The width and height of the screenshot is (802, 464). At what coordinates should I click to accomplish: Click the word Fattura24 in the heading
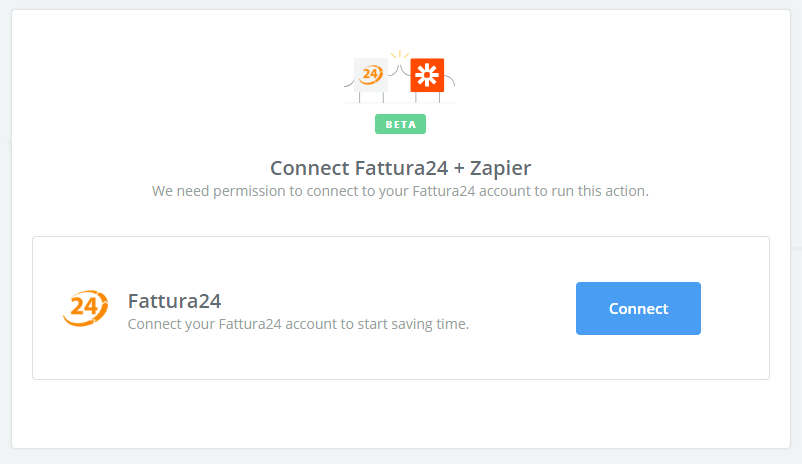[x=402, y=168]
